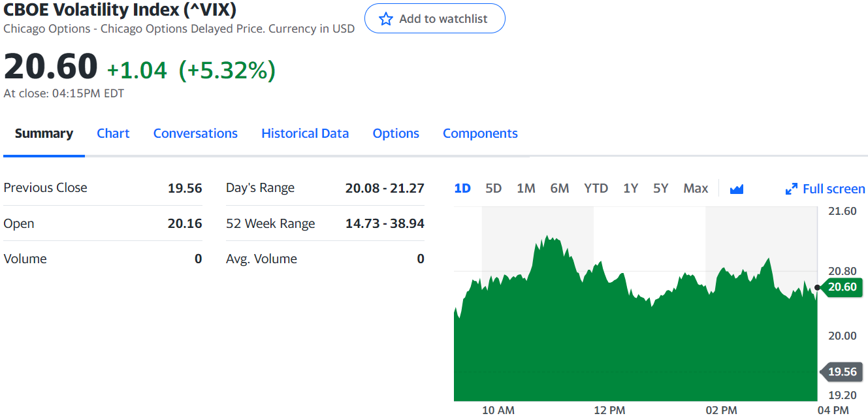Click the Avg. Volume label
Image resolution: width=868 pixels, height=418 pixels.
click(261, 259)
